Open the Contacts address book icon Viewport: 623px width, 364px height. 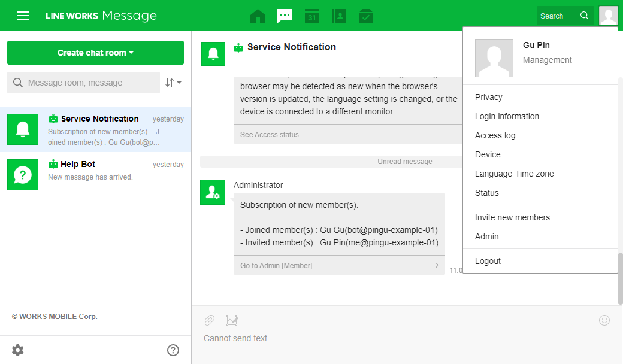(338, 16)
